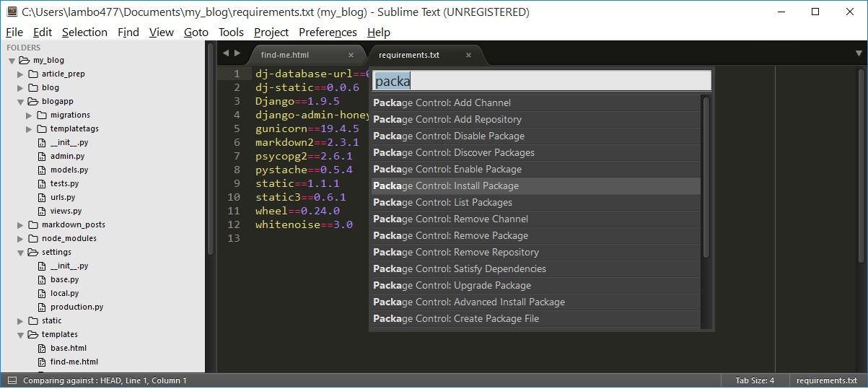The height and width of the screenshot is (389, 868).
Task: Change syntax via requirements.txt status label
Action: pos(826,380)
